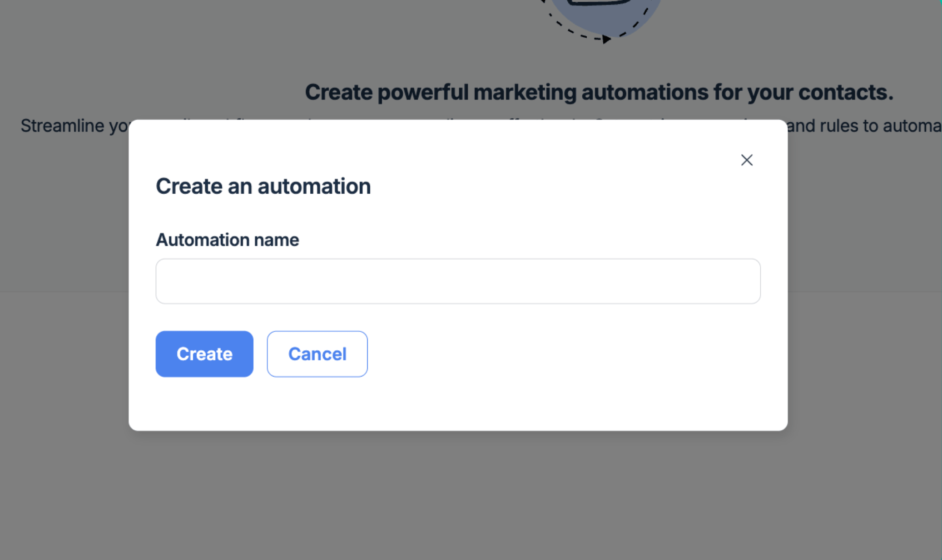Click the word 'Create' in background headline
The width and height of the screenshot is (942, 560).
point(338,92)
